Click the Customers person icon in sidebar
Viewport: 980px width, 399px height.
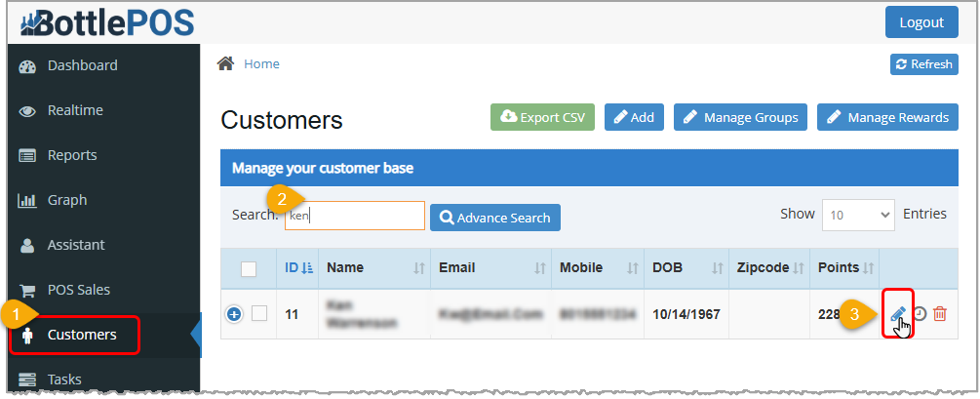click(x=27, y=336)
